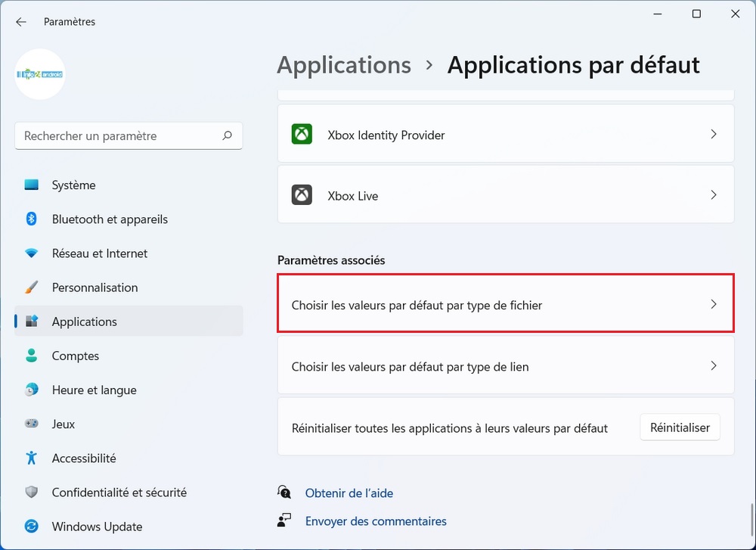Select the Comptes person icon

(31, 356)
